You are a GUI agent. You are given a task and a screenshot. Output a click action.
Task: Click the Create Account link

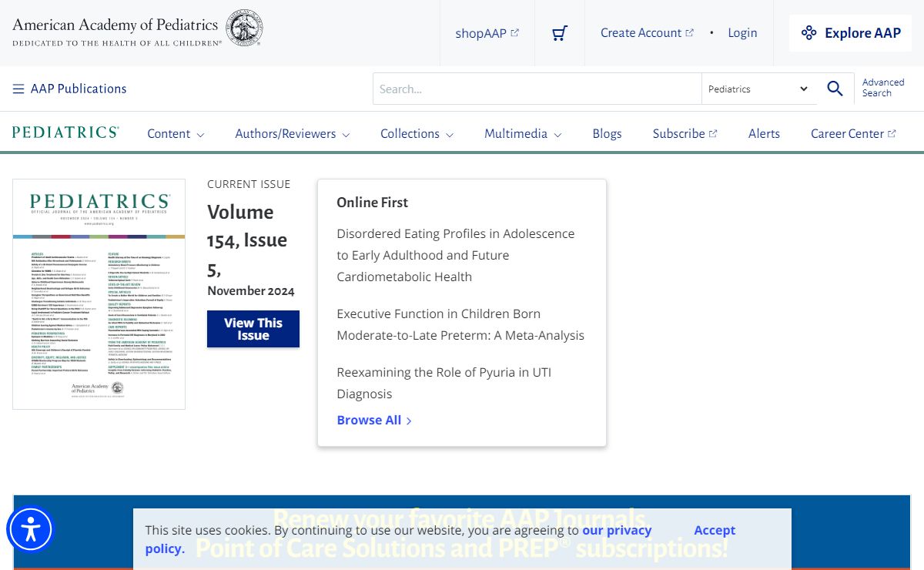[647, 32]
